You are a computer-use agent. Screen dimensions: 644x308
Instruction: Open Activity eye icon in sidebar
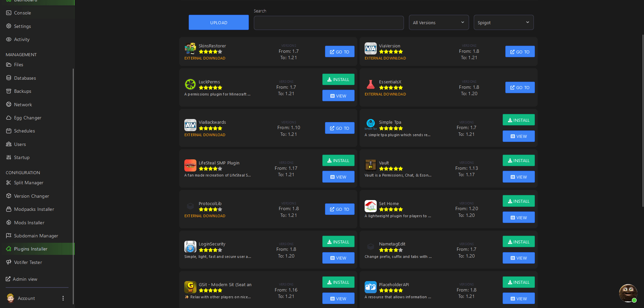point(9,39)
